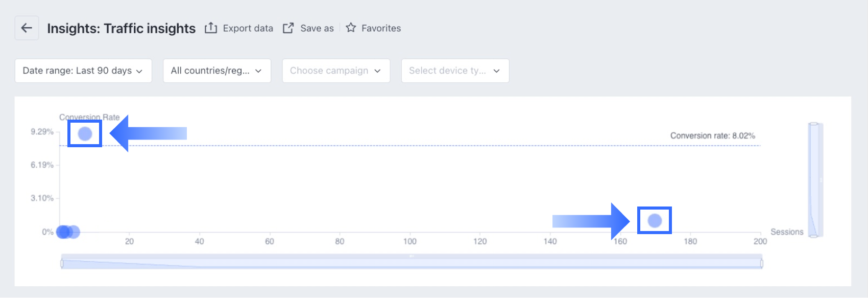Click the Save as text

tap(317, 28)
